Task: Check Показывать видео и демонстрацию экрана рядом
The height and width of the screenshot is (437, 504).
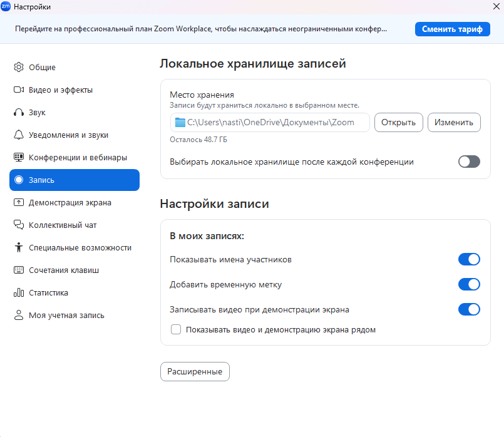Action: pos(176,329)
